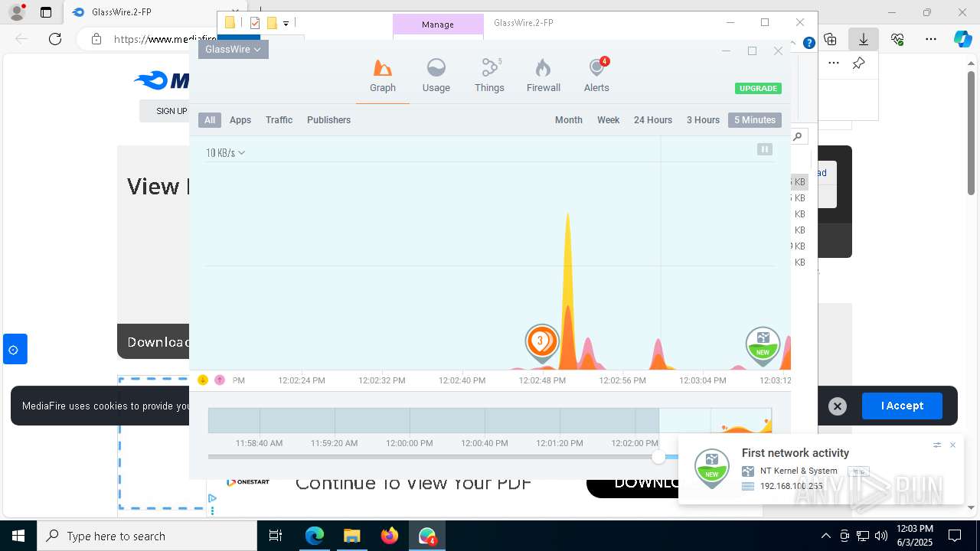Screen dimensions: 980x551
Task: Click the orange alert marker labeled 3 on graph
Action: click(541, 342)
